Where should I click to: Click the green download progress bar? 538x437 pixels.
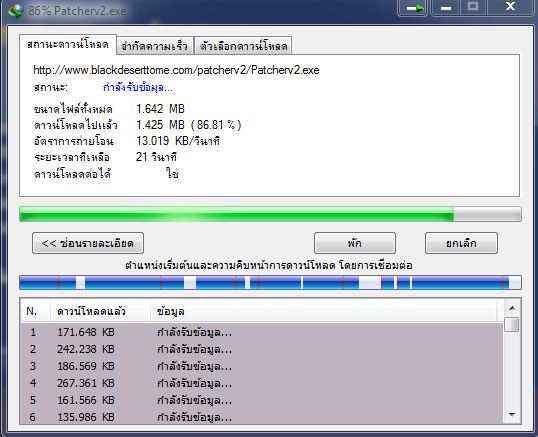[x=270, y=214]
